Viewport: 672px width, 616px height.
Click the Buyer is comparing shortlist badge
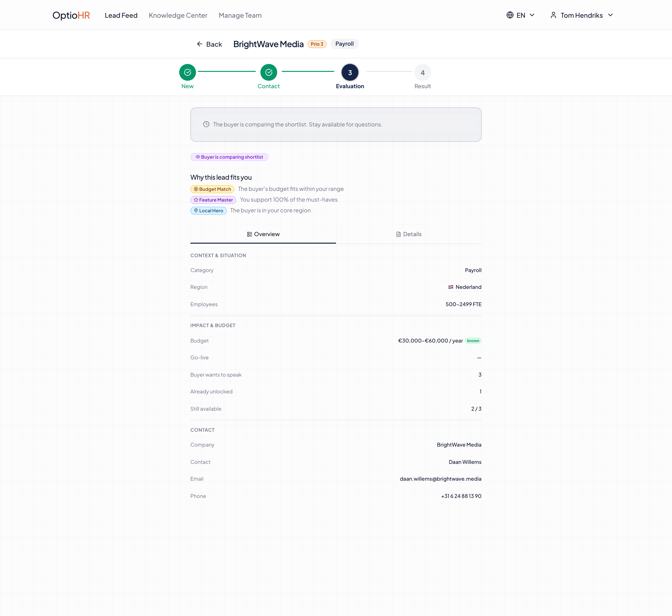click(229, 157)
